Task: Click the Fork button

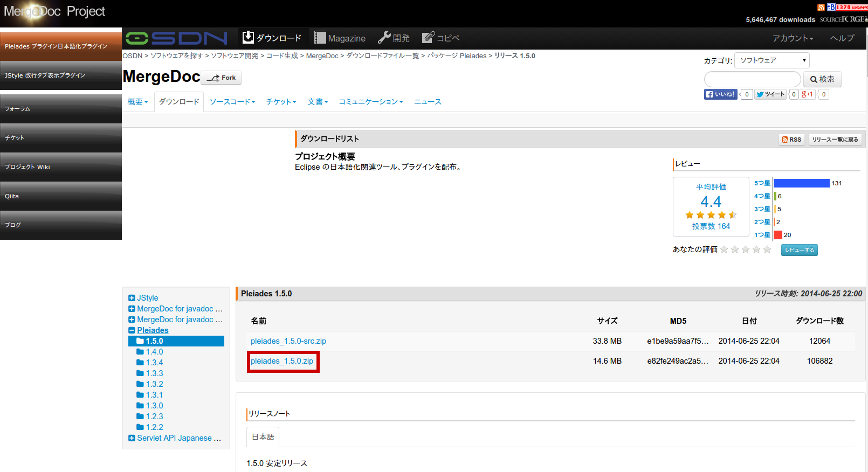Action: [x=222, y=78]
